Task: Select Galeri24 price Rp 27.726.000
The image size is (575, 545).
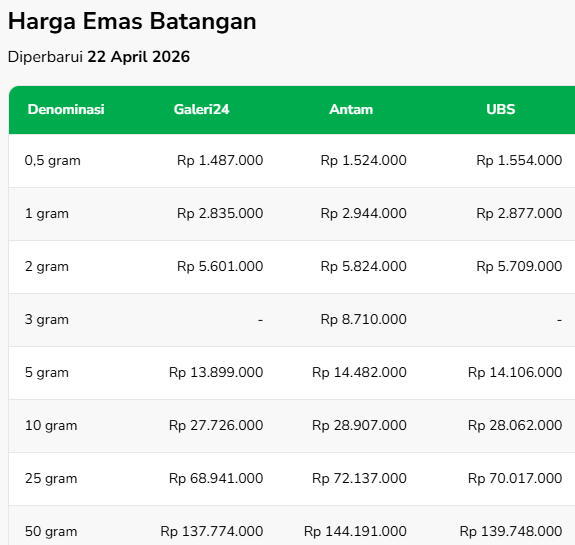Action: (x=216, y=425)
